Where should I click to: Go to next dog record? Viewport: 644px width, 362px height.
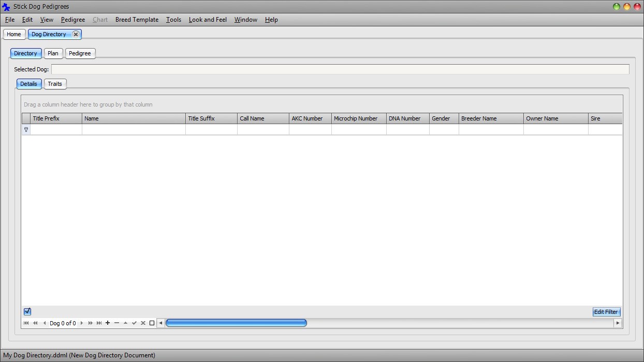[x=81, y=323]
